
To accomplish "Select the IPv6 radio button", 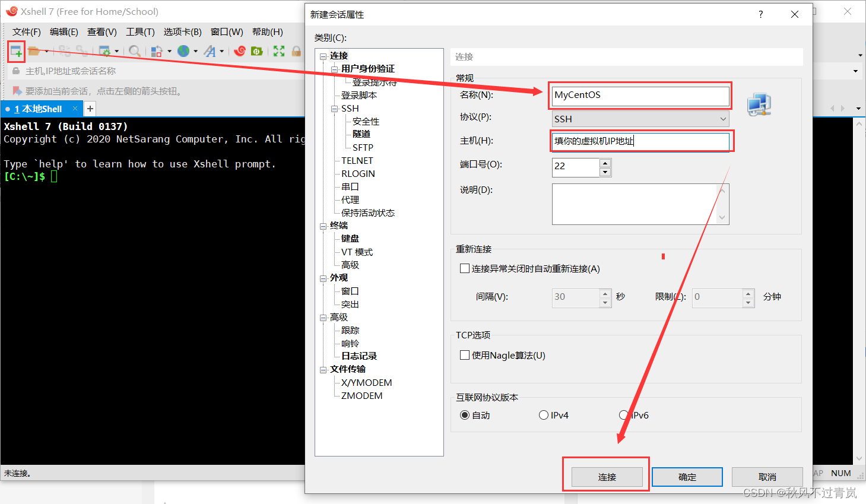I will [624, 415].
